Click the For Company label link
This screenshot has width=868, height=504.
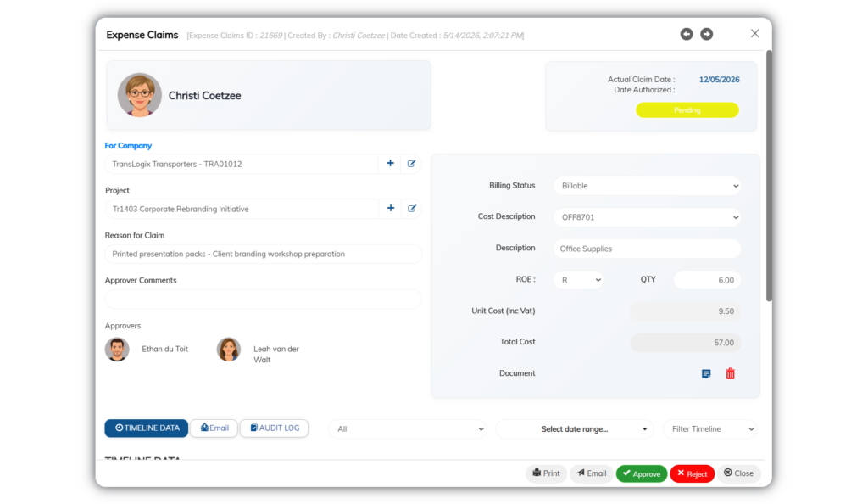128,146
